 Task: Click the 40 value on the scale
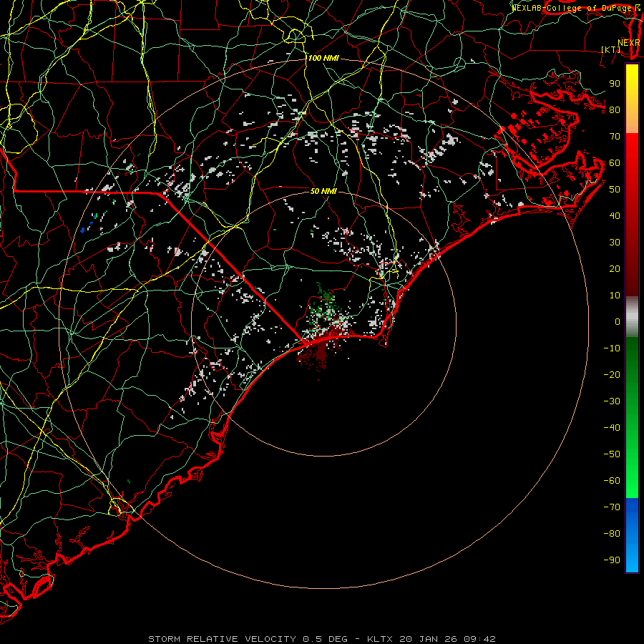[615, 216]
